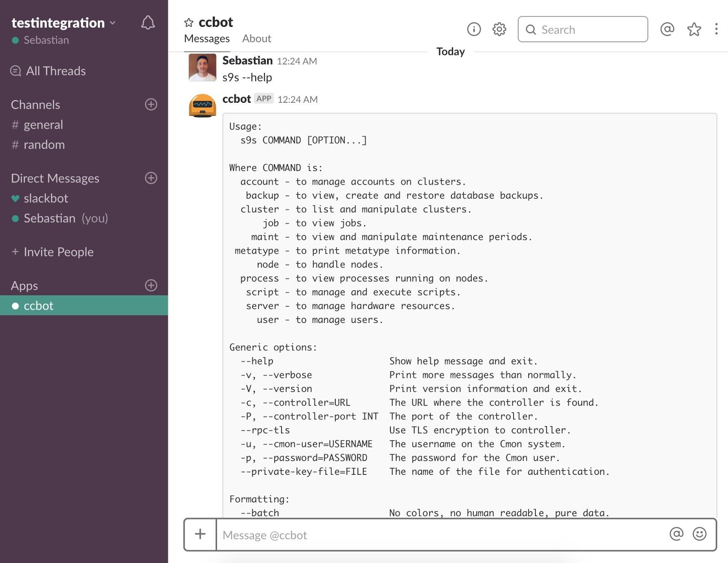
Task: Click 'backup - to view, create' line
Action: coord(394,195)
